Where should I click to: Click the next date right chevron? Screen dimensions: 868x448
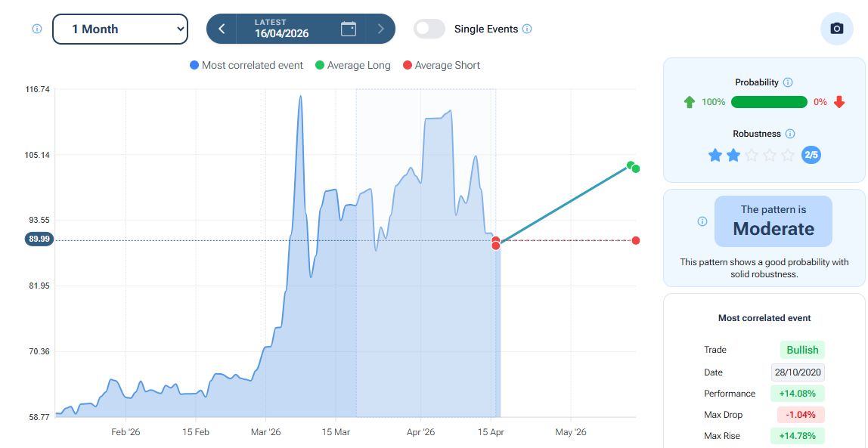(380, 29)
